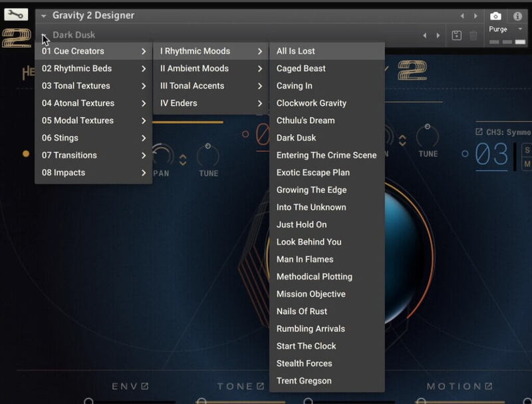Load Entering The Crime Scene preset

click(x=327, y=155)
